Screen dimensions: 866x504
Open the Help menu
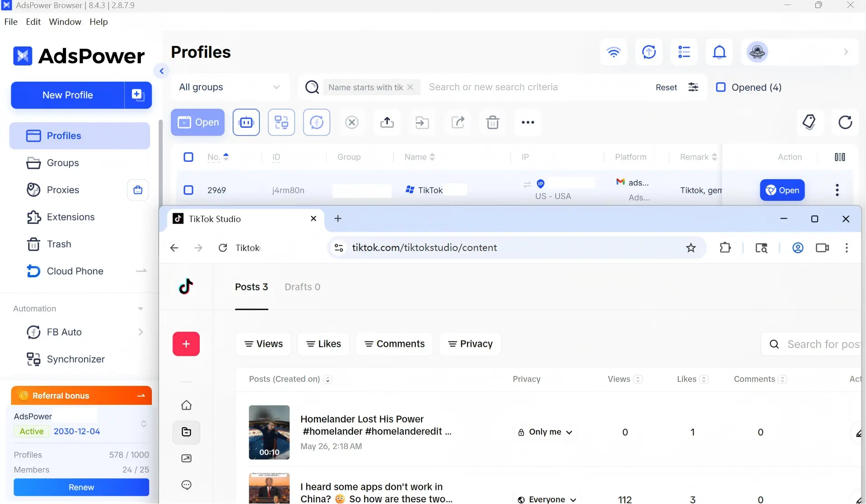point(98,22)
